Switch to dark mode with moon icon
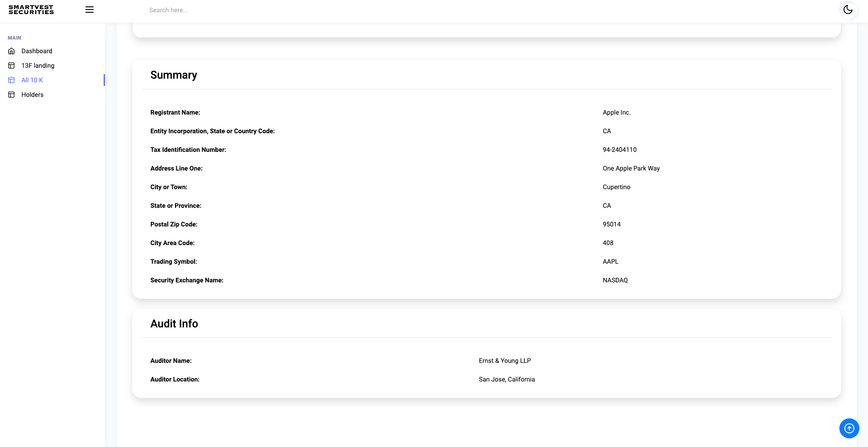The image size is (868, 447). [x=848, y=10]
